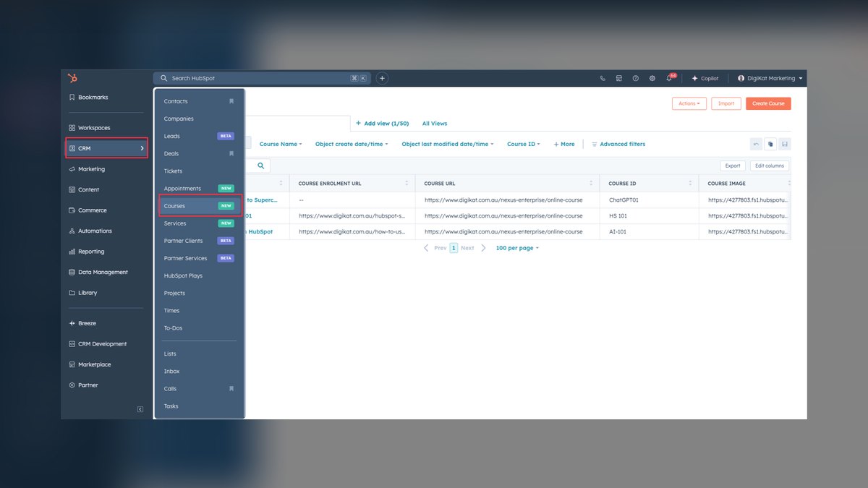Click the magnifier icon in Search HubSpot
The width and height of the screenshot is (868, 488).
(164, 78)
